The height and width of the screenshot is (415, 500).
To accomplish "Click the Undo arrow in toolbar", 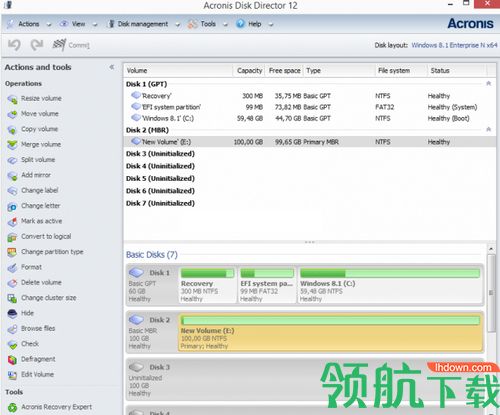I will coord(14,45).
